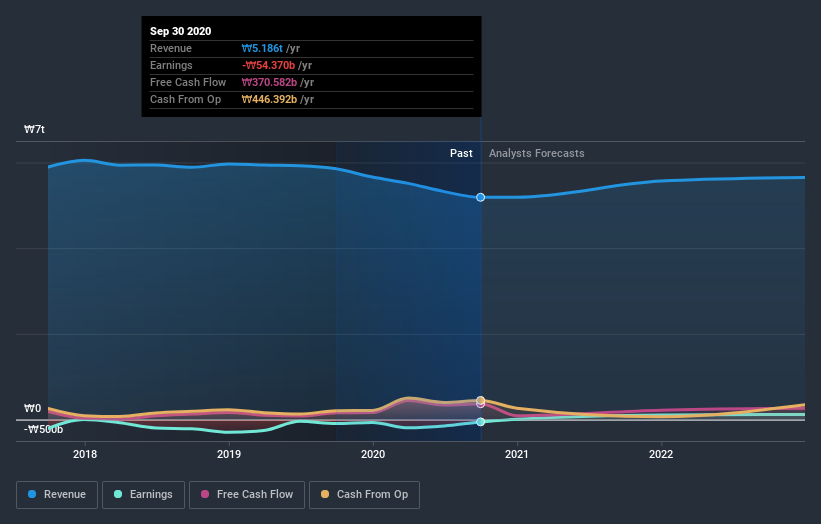The image size is (821, 524).
Task: Click the teal Earnings data point marker
Action: pyautogui.click(x=480, y=422)
